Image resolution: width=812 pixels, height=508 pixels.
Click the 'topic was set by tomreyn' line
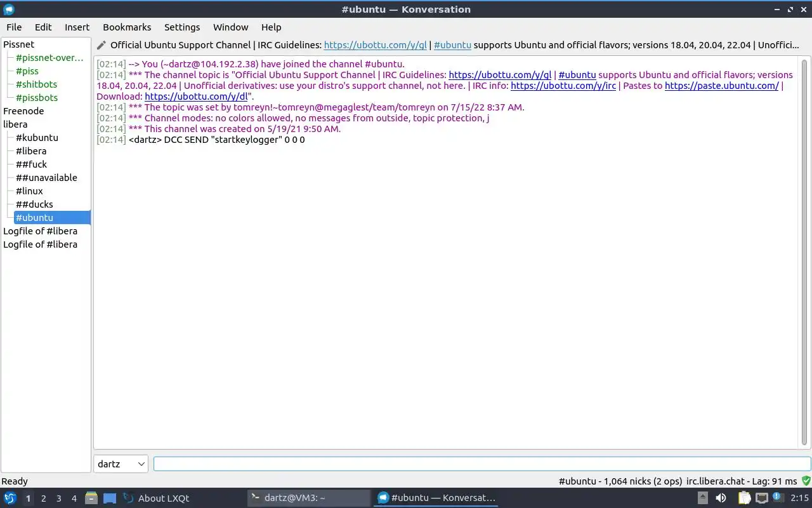pos(311,107)
